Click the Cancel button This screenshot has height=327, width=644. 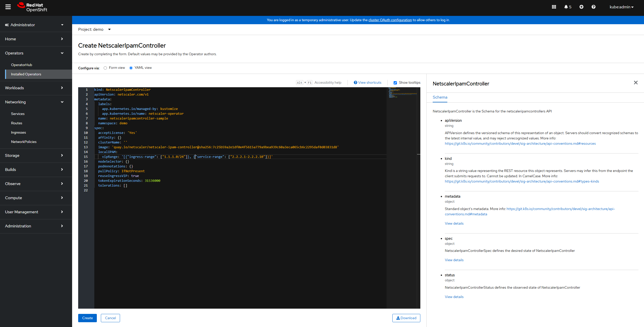click(x=110, y=318)
